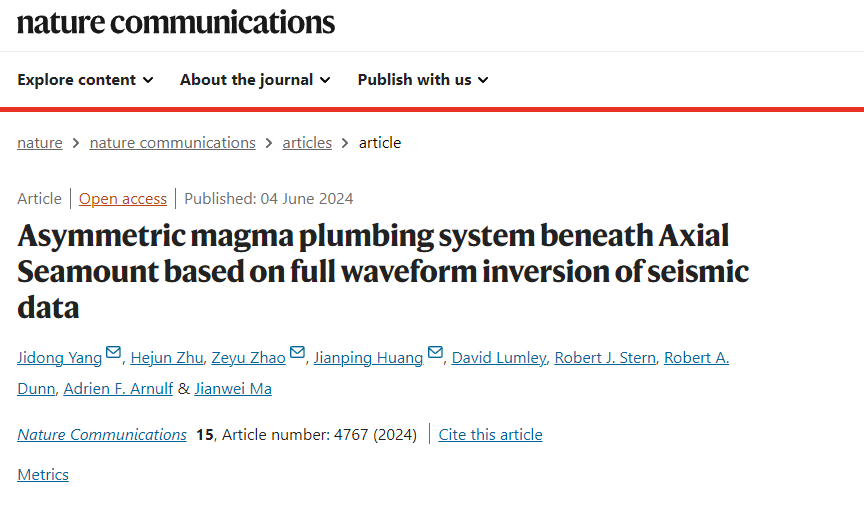The height and width of the screenshot is (506, 864).
Task: Navigate to articles breadcrumb
Action: point(307,143)
